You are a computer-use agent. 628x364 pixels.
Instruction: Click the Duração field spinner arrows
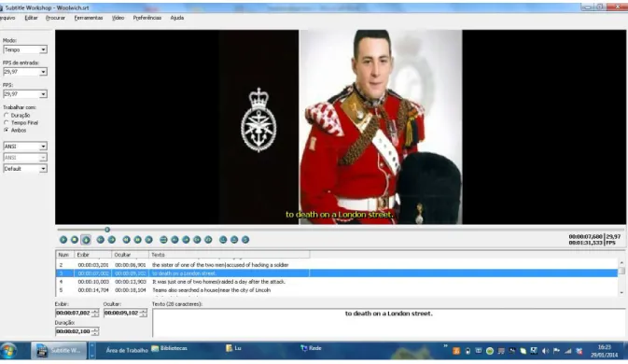coord(95,331)
